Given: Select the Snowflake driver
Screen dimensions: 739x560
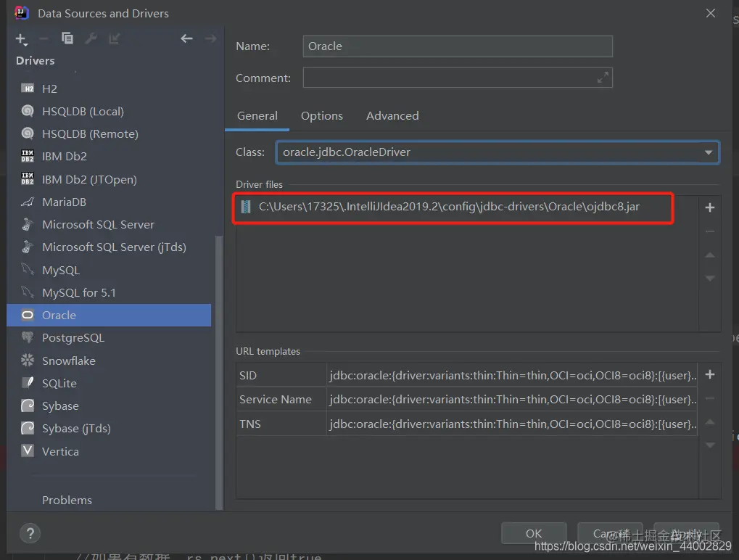Looking at the screenshot, I should [109, 361].
